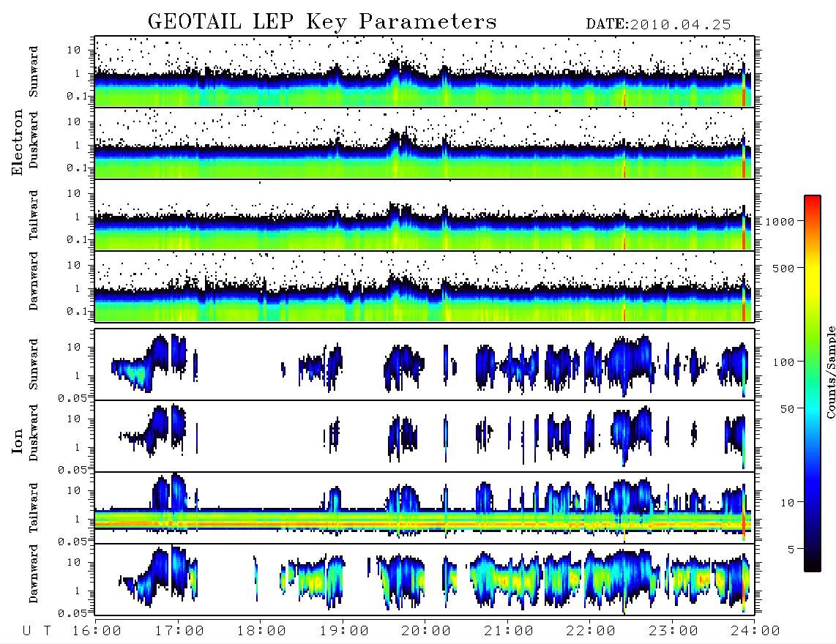
Task: Click the "U T" axis label
Action: 37,632
